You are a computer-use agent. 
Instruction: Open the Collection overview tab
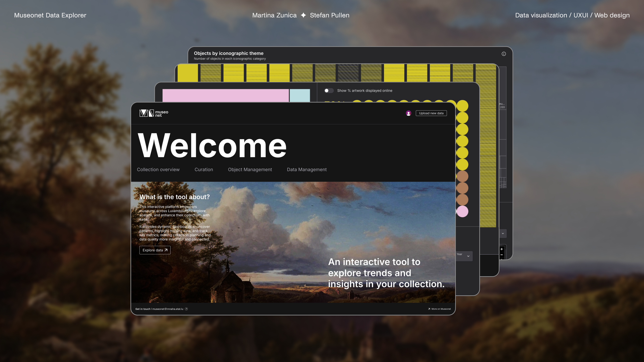[158, 169]
